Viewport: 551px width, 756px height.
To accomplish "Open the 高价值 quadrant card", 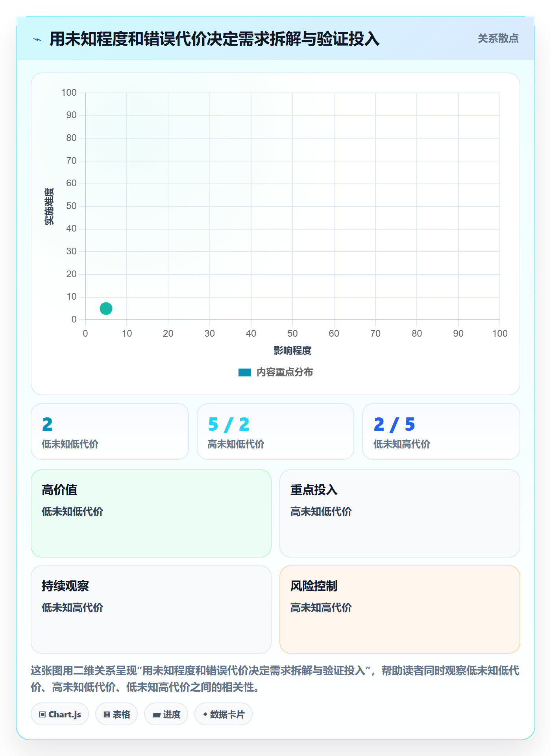I will 151,513.
